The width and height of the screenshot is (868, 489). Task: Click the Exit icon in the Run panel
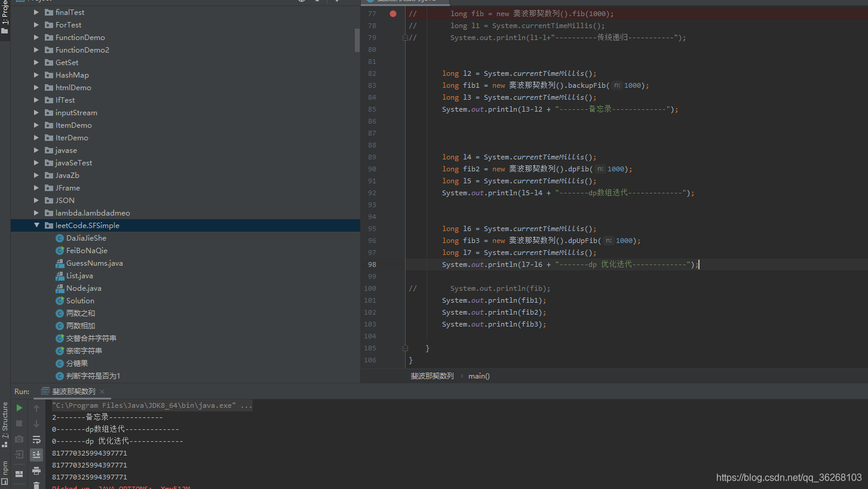tap(19, 454)
